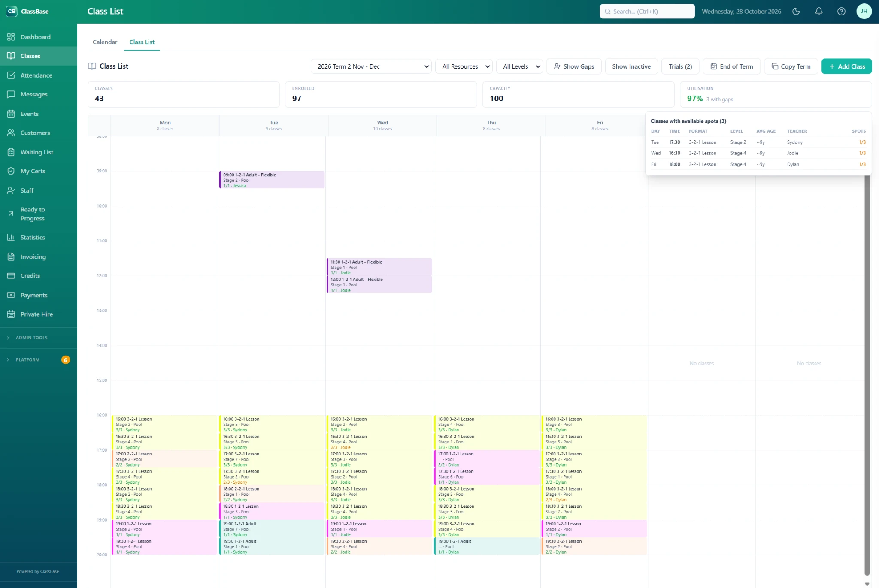Click the Attendance checkmark icon
Image resolution: width=879 pixels, height=588 pixels.
tap(11, 75)
